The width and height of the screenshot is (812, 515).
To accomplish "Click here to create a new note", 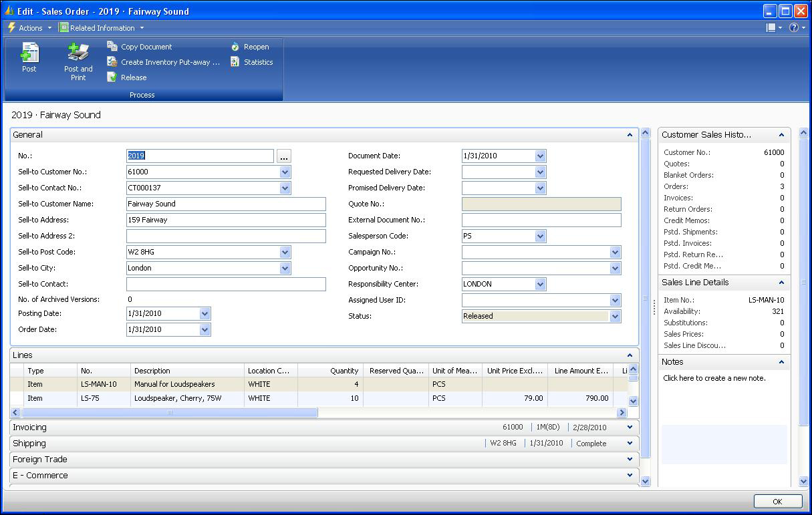I will coord(714,378).
